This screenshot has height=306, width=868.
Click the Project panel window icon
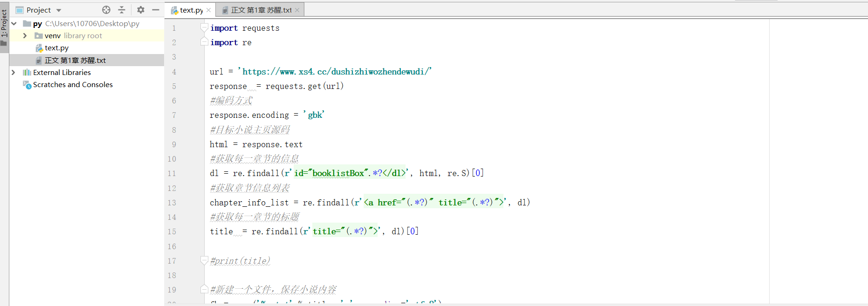(20, 10)
